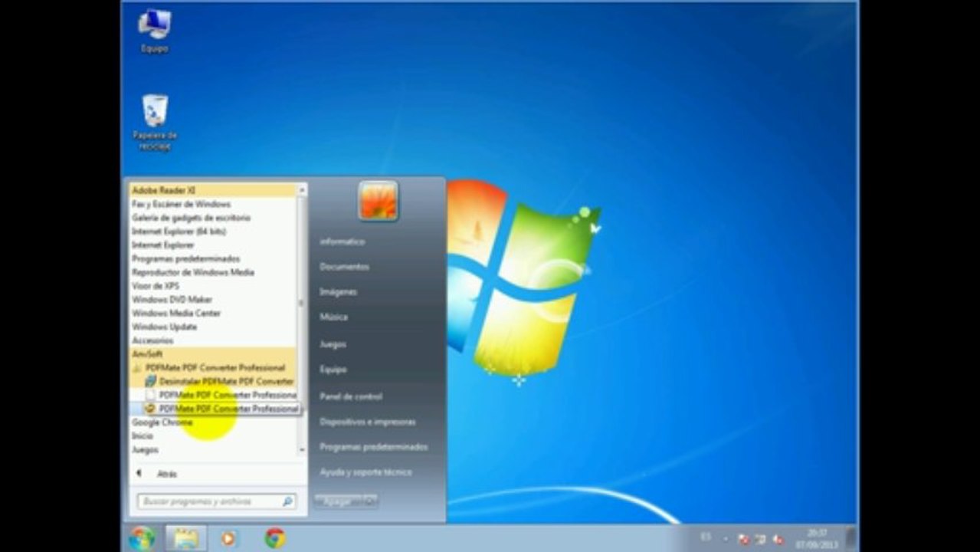Show hidden tray icons arrow
The image size is (980, 552).
click(x=725, y=538)
